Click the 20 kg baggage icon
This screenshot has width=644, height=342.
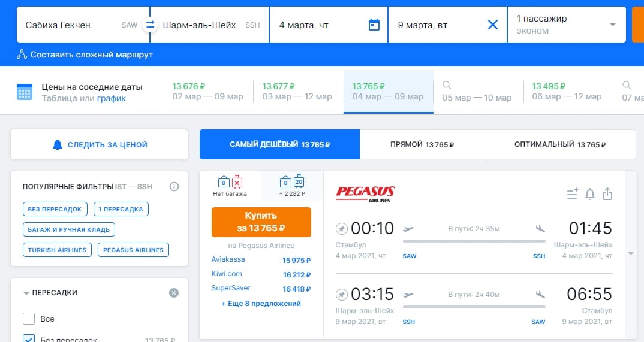pyautogui.click(x=299, y=181)
